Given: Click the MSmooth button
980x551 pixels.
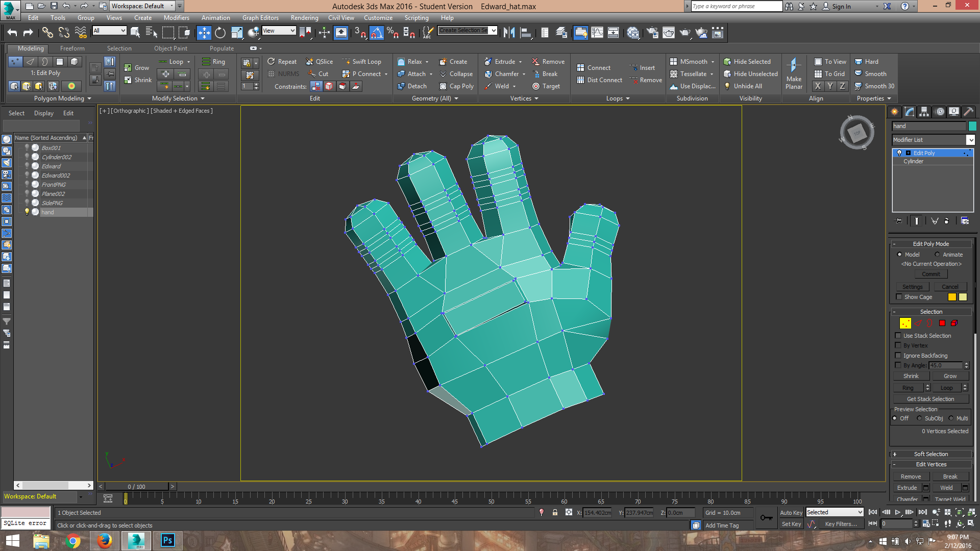Looking at the screenshot, I should point(692,62).
